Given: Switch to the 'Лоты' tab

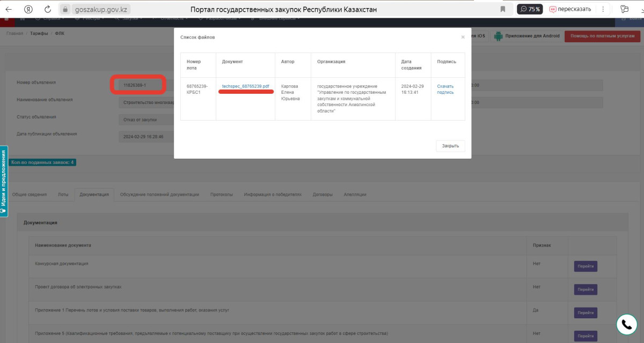Looking at the screenshot, I should coord(63,195).
